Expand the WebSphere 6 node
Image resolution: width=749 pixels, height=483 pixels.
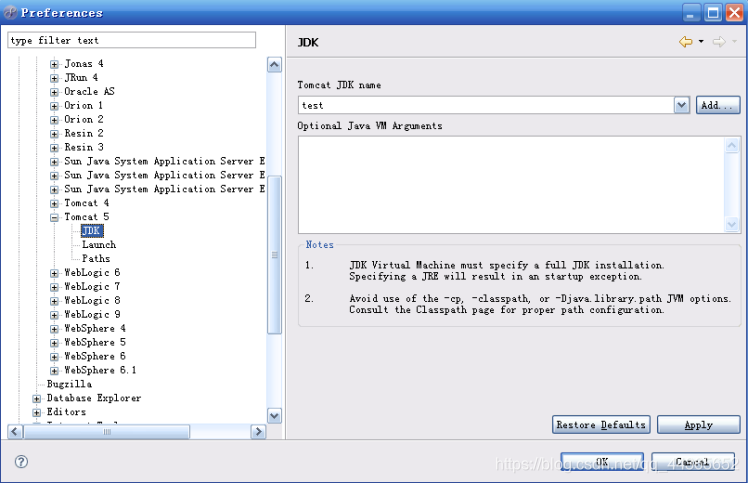[x=54, y=357]
